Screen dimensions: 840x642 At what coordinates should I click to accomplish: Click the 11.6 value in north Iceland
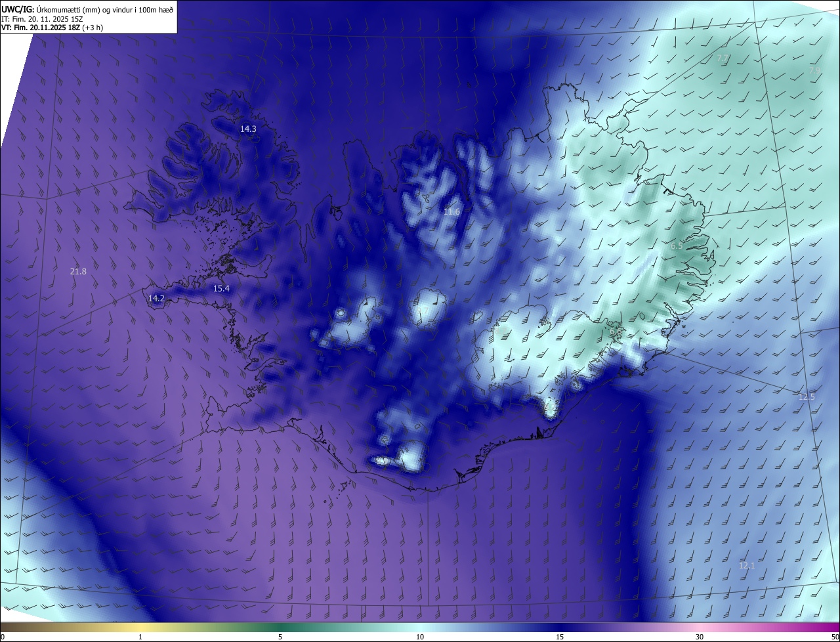pyautogui.click(x=451, y=212)
